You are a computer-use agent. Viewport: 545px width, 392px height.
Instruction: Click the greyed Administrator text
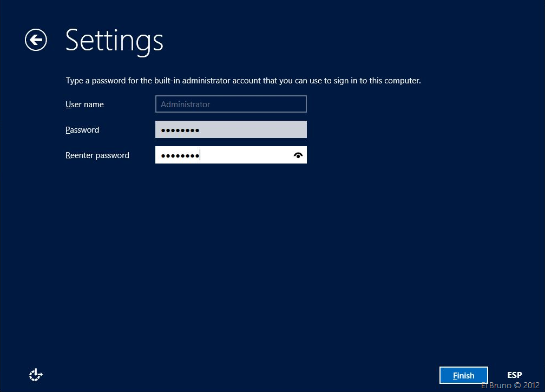[185, 104]
